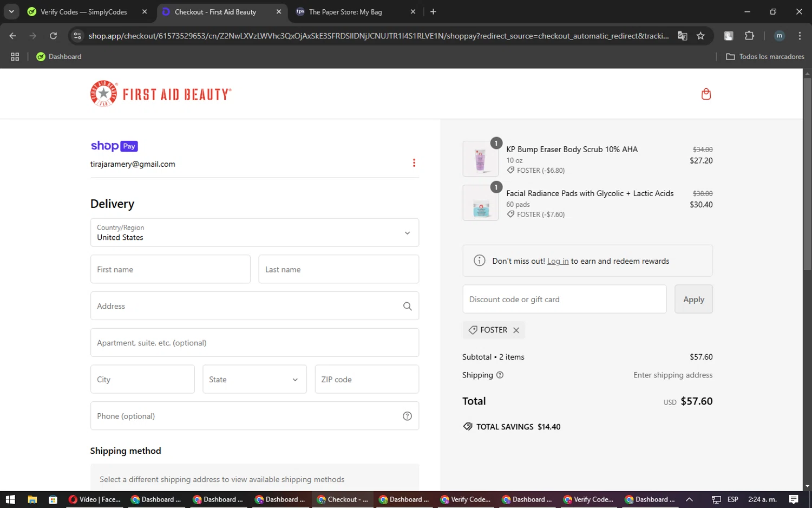Click the bookmark star in address bar
The height and width of the screenshot is (508, 812).
(x=700, y=36)
